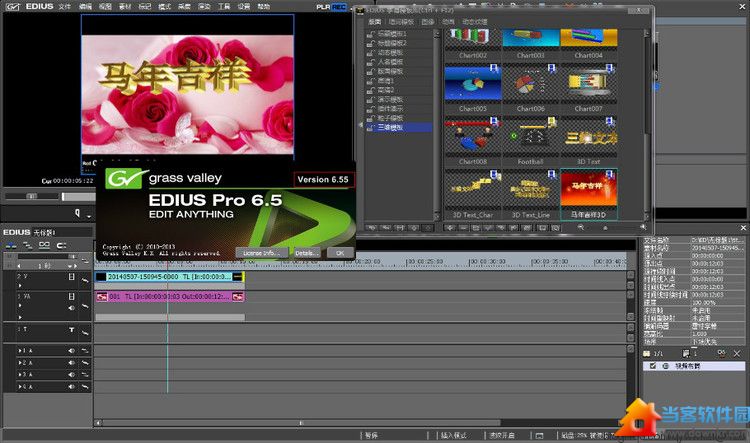Click the info panel settings icon left of X
Screen dimensions: 750x443
pos(721,353)
